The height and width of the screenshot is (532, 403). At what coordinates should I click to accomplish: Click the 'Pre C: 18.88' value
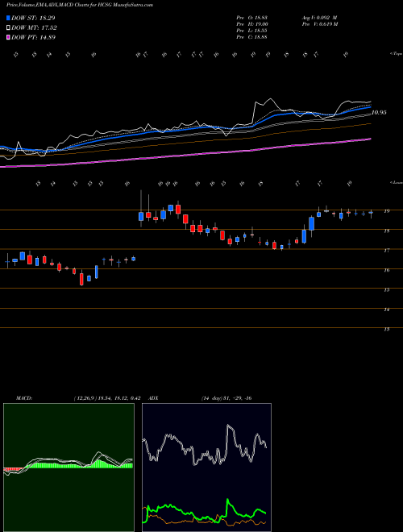click(251, 37)
